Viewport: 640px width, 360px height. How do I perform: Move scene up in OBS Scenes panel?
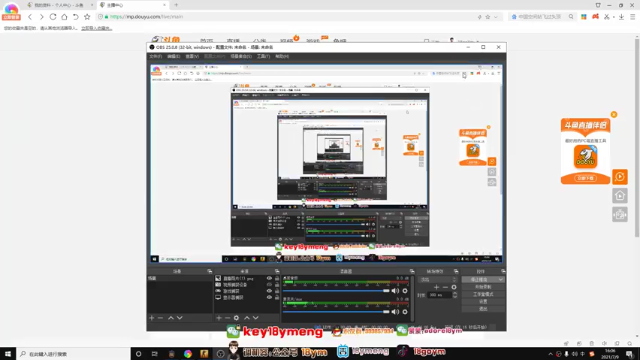point(171,318)
